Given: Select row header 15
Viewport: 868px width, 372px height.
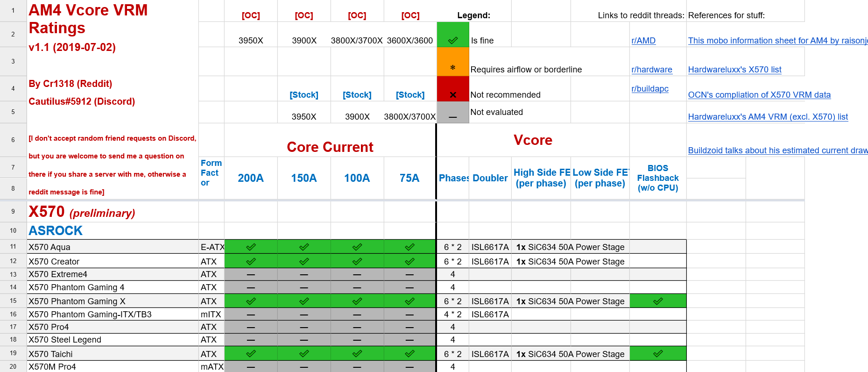Looking at the screenshot, I should pos(13,301).
